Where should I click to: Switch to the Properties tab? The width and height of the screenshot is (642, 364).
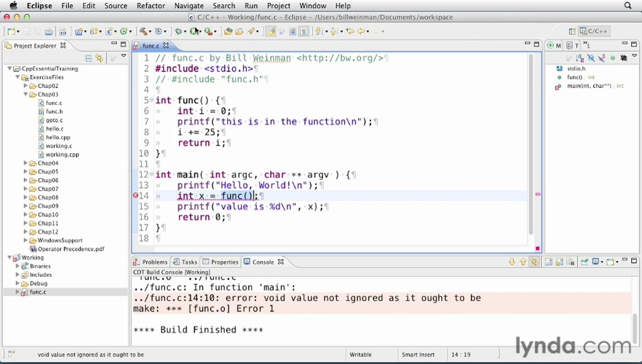click(x=220, y=262)
